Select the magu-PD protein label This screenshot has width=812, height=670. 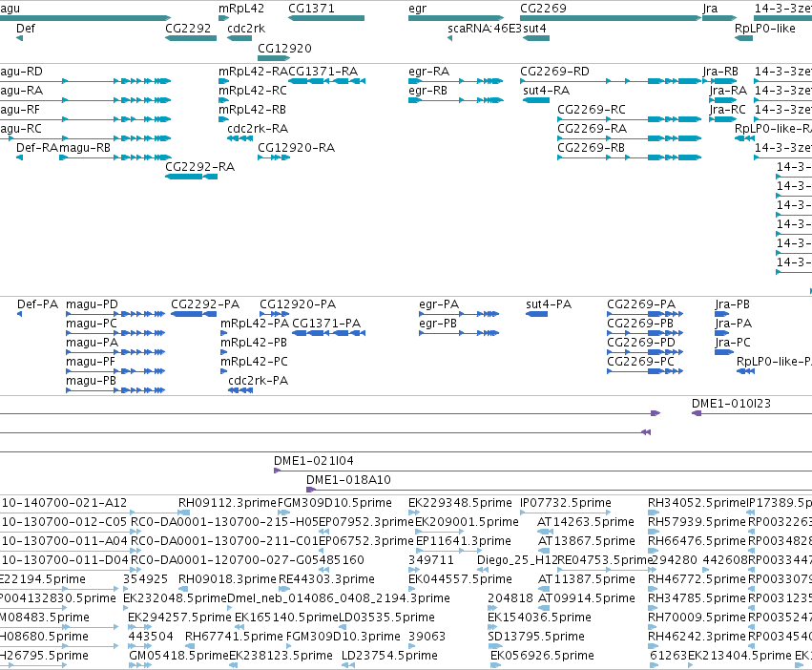tap(92, 304)
